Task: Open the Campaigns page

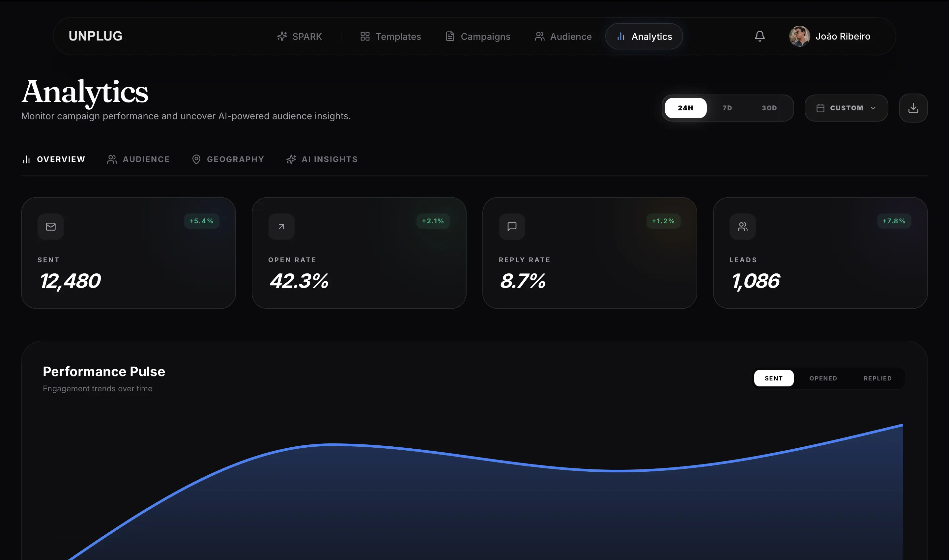Action: [477, 37]
